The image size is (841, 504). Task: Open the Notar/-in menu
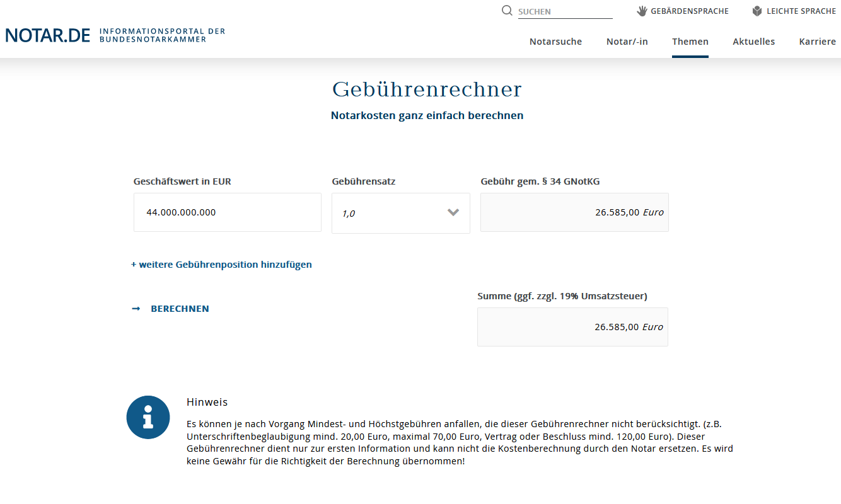(627, 42)
